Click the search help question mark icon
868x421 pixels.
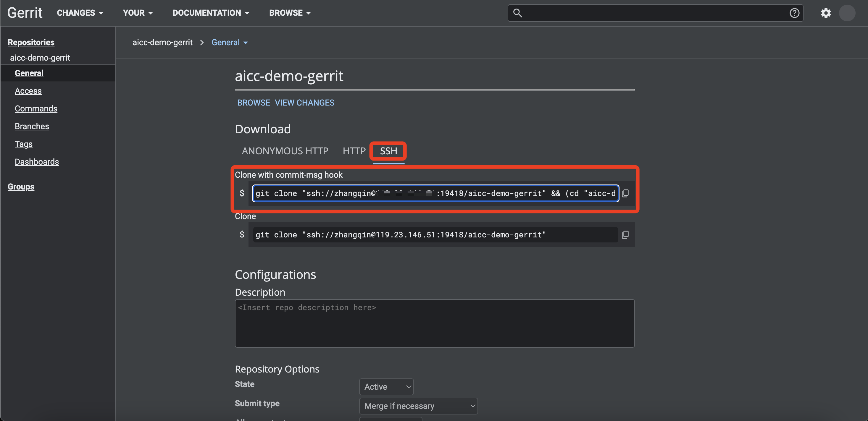click(794, 13)
